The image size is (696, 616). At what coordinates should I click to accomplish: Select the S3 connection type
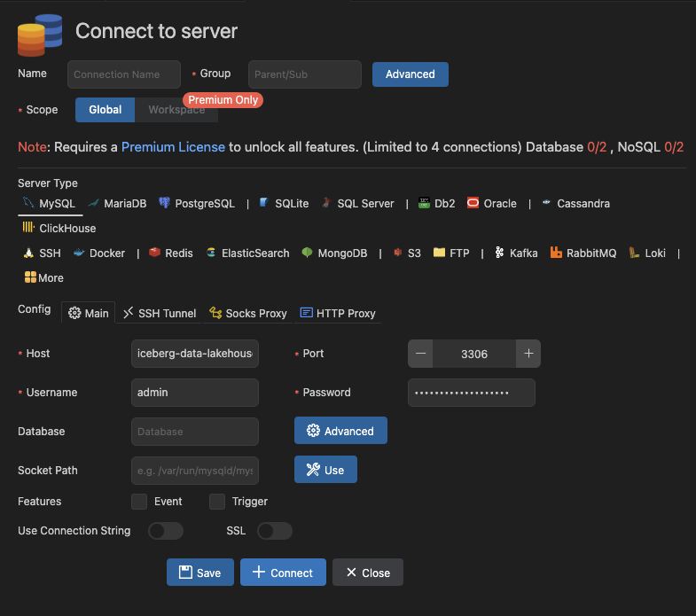407,253
